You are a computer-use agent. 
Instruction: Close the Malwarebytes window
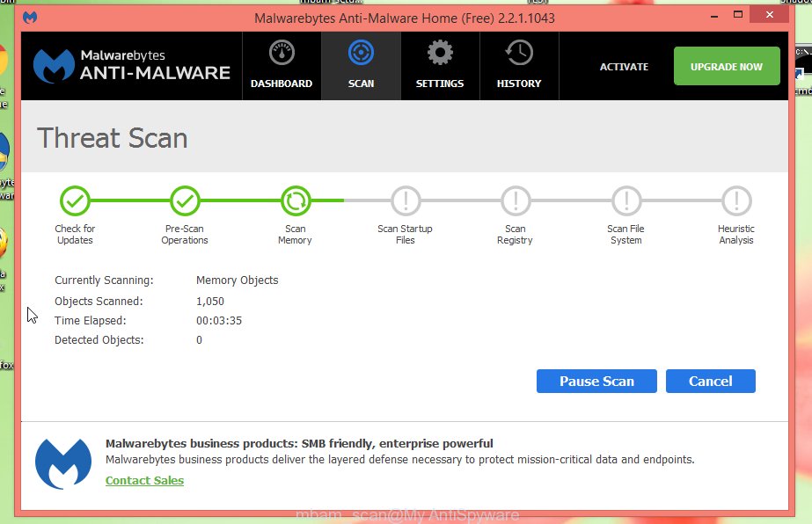click(x=770, y=14)
